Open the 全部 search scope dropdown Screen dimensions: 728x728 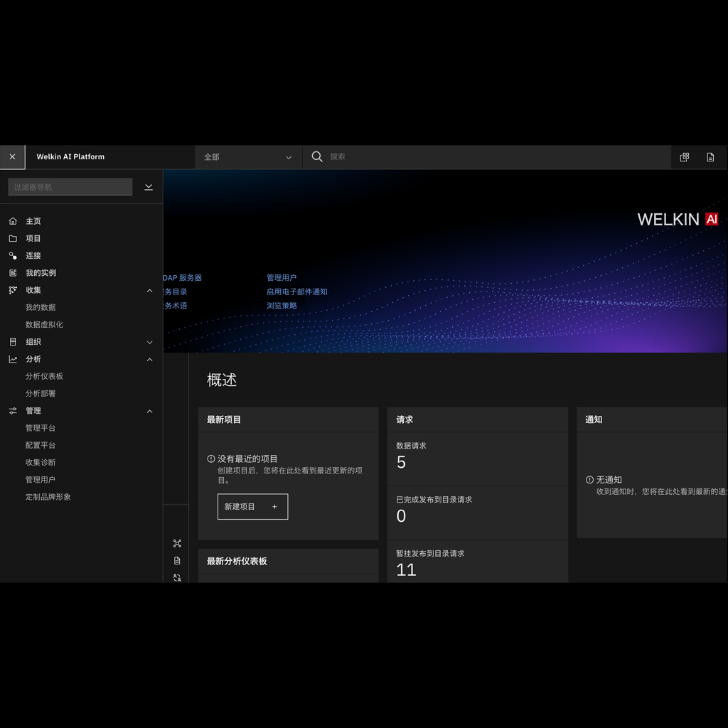(248, 157)
